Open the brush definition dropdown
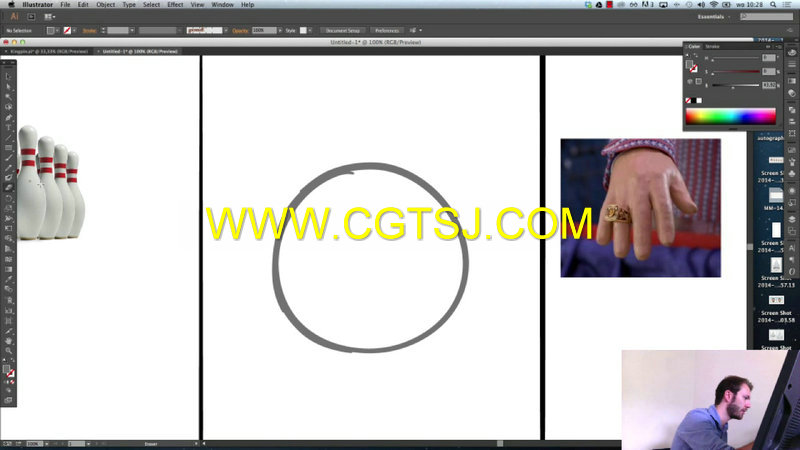This screenshot has width=800, height=450. [x=226, y=31]
